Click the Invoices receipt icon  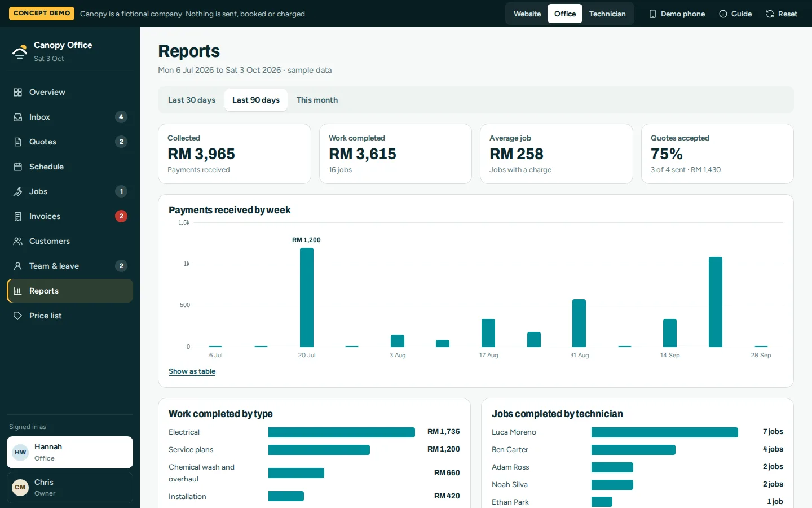(18, 216)
